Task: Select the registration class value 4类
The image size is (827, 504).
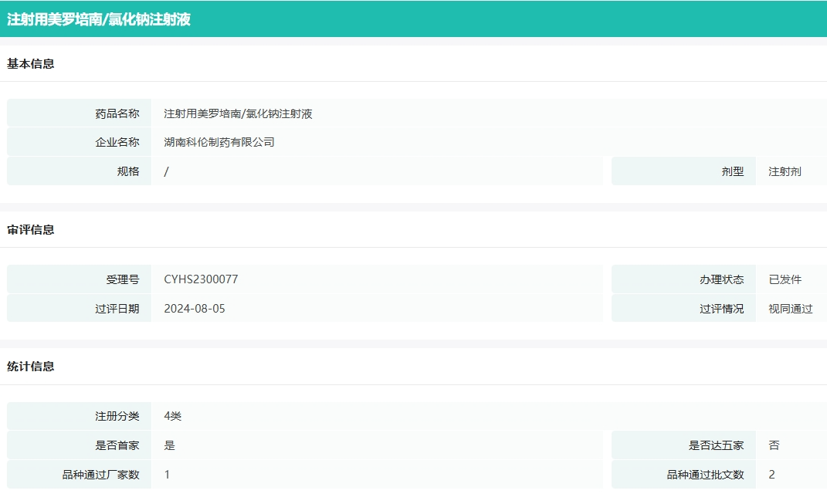Action: pyautogui.click(x=172, y=417)
